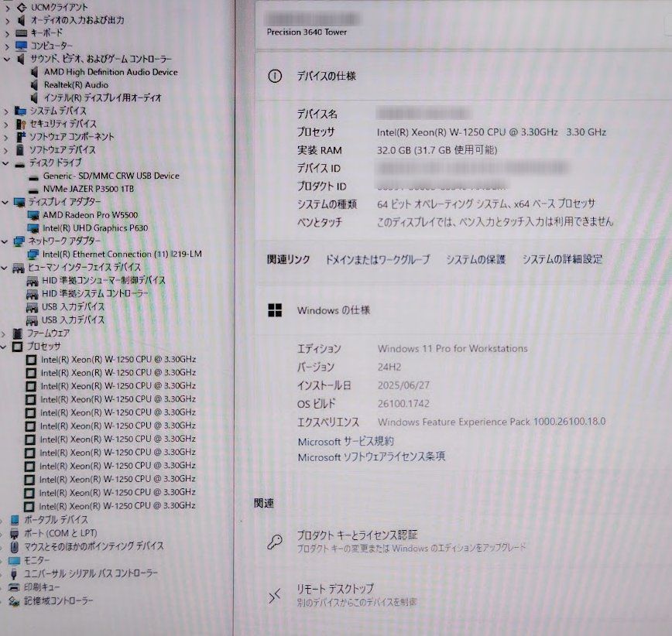Click the ソフトウェア コンポーネント icon
Screen dimensions: 672x636
20,137
